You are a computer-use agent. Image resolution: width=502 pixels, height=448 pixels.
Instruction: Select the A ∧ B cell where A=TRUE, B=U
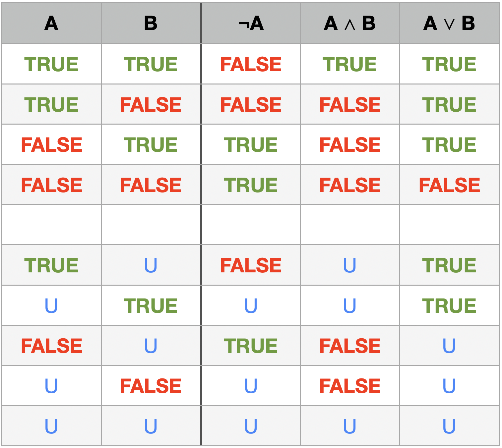pos(350,265)
